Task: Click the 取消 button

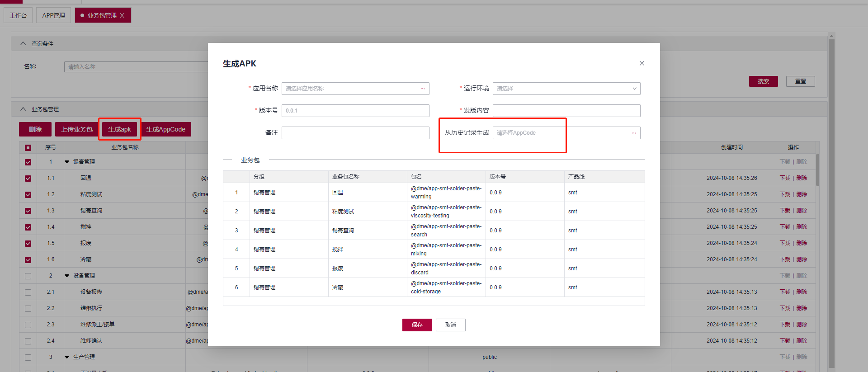Action: point(450,325)
